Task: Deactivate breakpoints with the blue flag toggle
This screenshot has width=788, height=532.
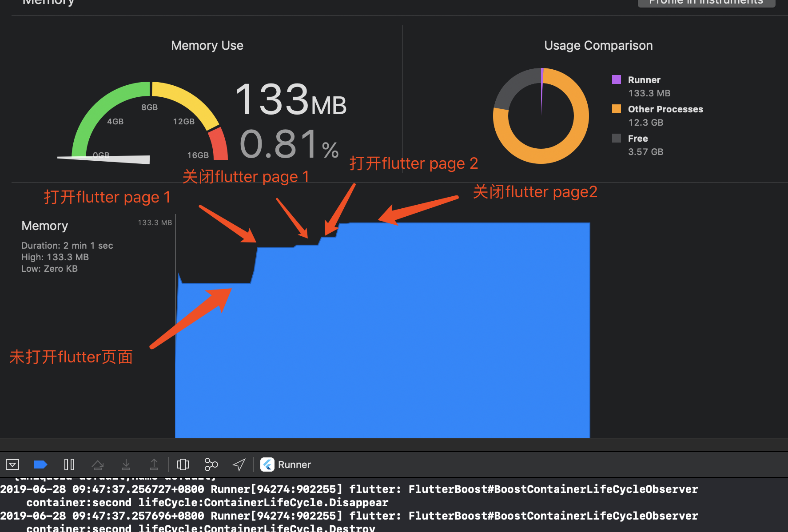Action: tap(40, 465)
